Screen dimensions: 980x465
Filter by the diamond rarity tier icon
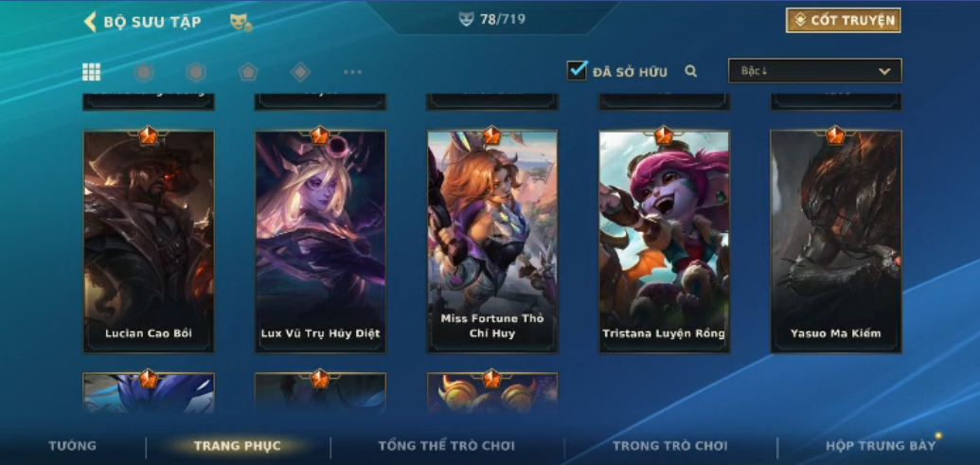tap(300, 72)
